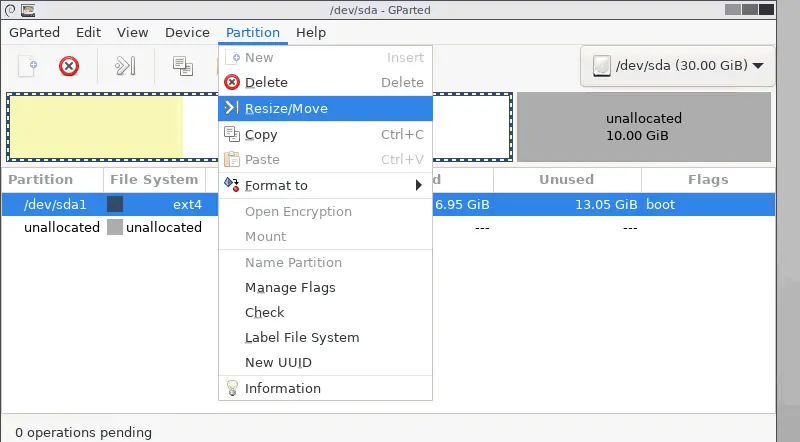Select Label File System entry

tap(326, 337)
